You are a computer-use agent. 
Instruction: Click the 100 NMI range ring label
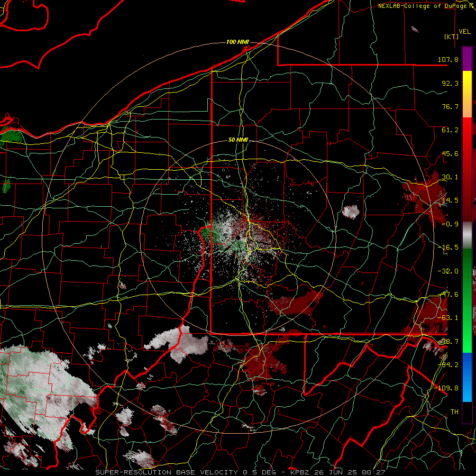coord(237,42)
